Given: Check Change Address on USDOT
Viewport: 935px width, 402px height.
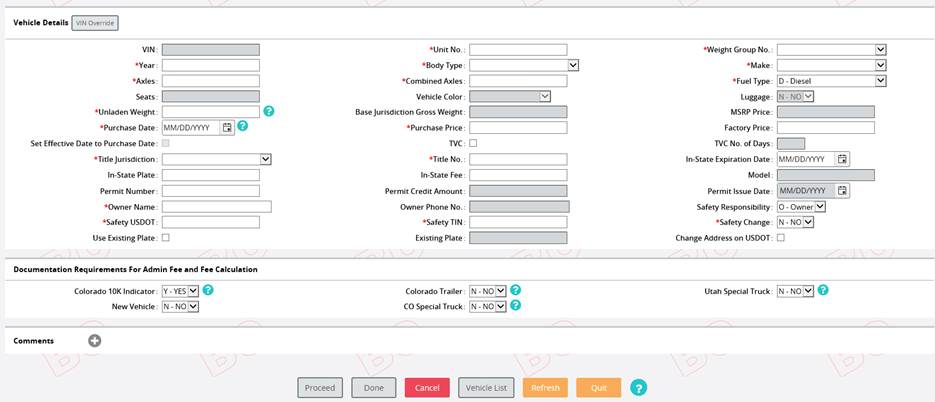Looking at the screenshot, I should pos(781,238).
